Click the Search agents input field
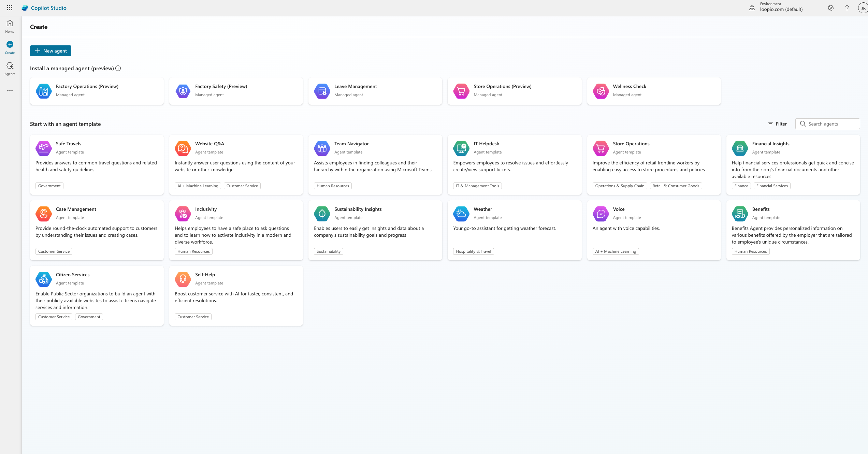868x454 pixels. (x=831, y=124)
